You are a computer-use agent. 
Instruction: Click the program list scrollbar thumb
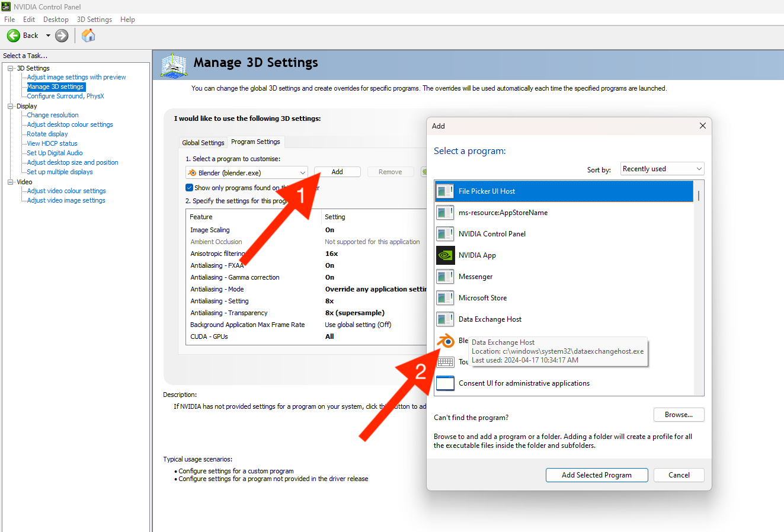(x=699, y=196)
